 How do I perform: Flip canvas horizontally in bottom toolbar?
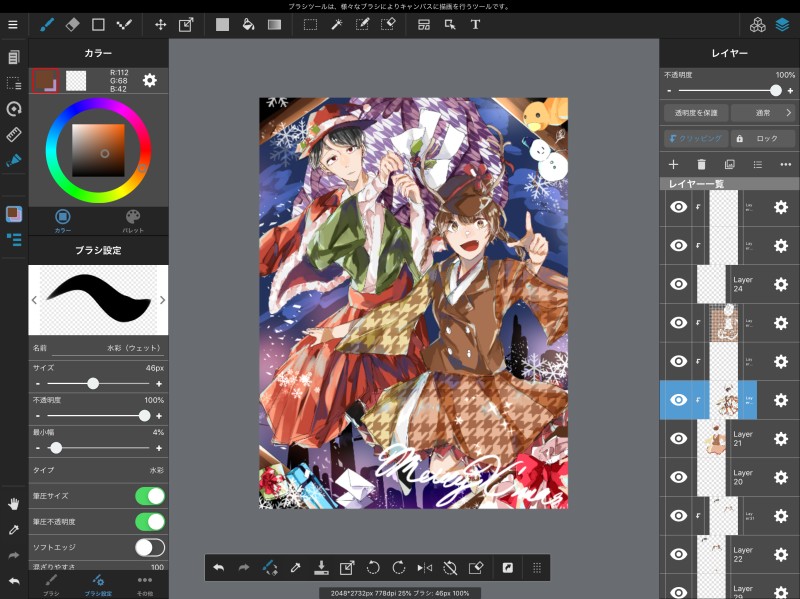424,567
